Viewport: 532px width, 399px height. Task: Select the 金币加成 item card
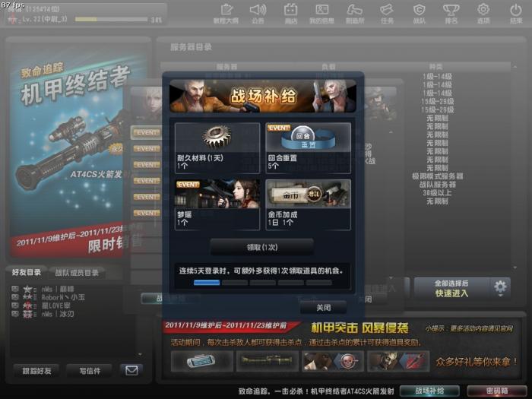[308, 205]
